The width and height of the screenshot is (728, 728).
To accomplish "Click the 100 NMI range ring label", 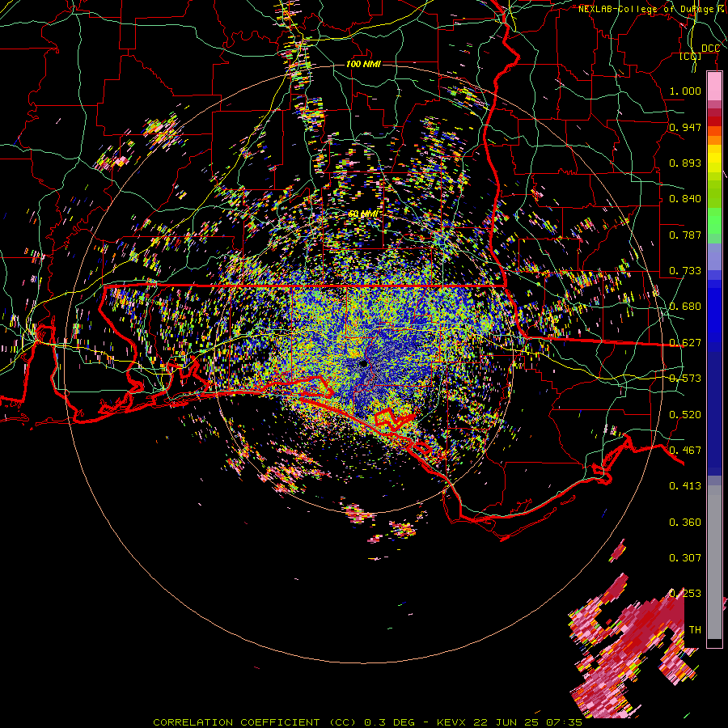I will pyautogui.click(x=363, y=64).
